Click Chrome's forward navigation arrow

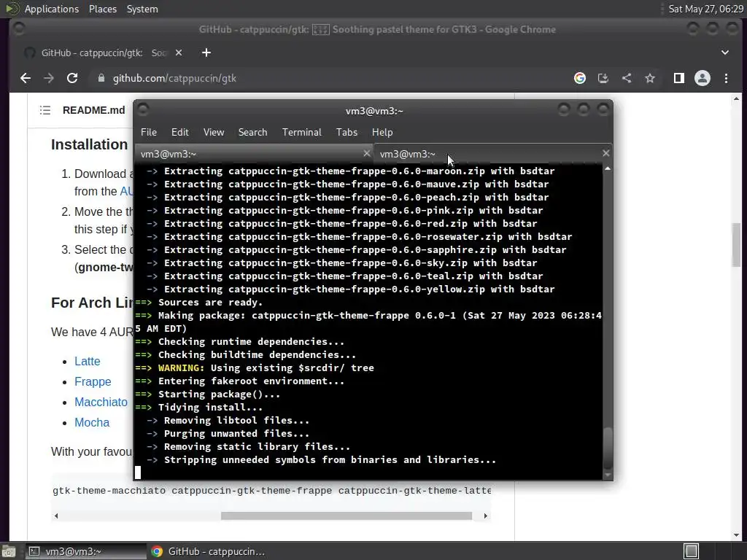[49, 79]
